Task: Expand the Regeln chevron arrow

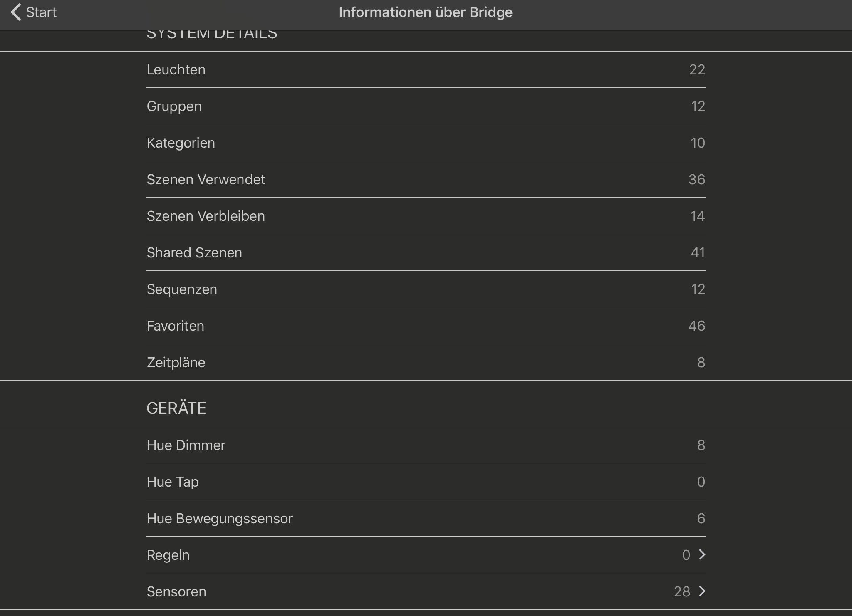Action: click(702, 555)
